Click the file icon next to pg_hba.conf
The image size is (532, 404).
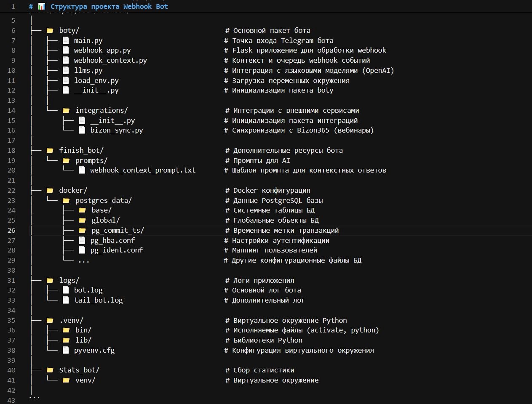pos(82,240)
